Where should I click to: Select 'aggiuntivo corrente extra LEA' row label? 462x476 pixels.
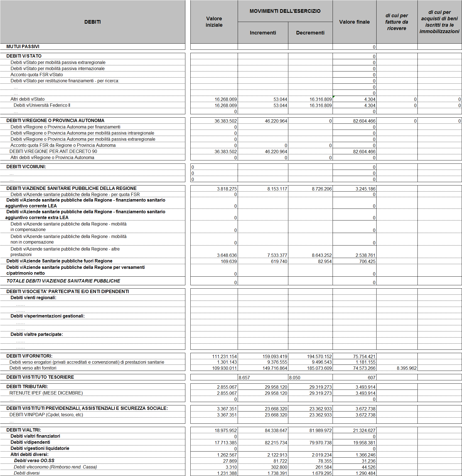point(85,215)
